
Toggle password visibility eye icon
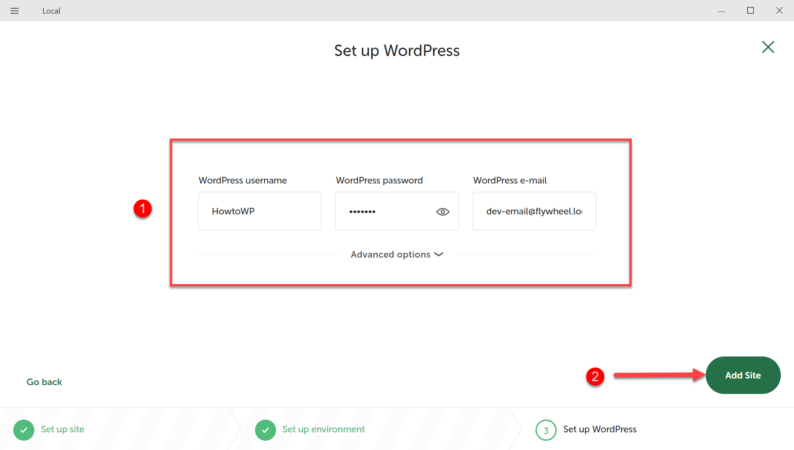(443, 212)
